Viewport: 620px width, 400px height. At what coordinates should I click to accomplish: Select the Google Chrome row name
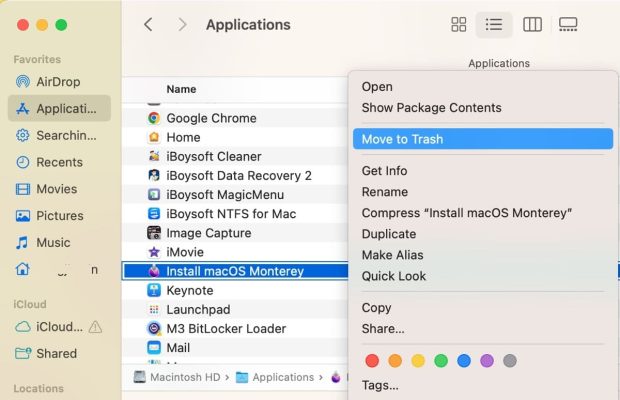(212, 118)
